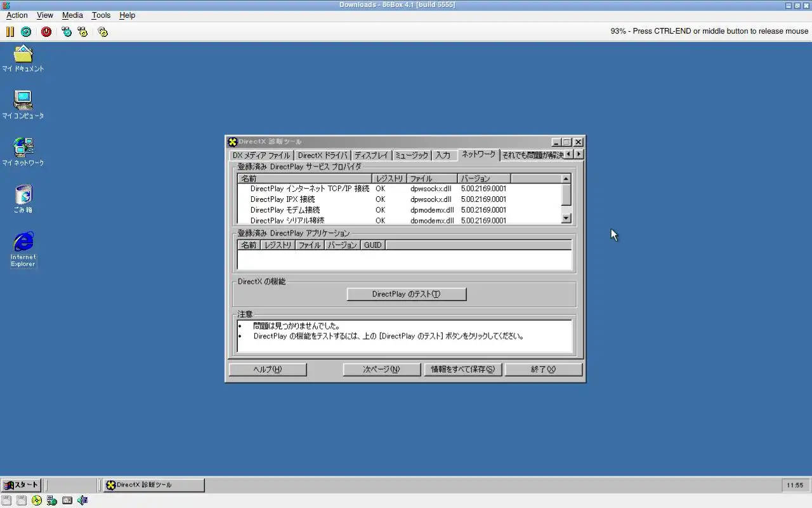Viewport: 812px width, 508px height.
Task: Open the Help menu
Action: 128,15
